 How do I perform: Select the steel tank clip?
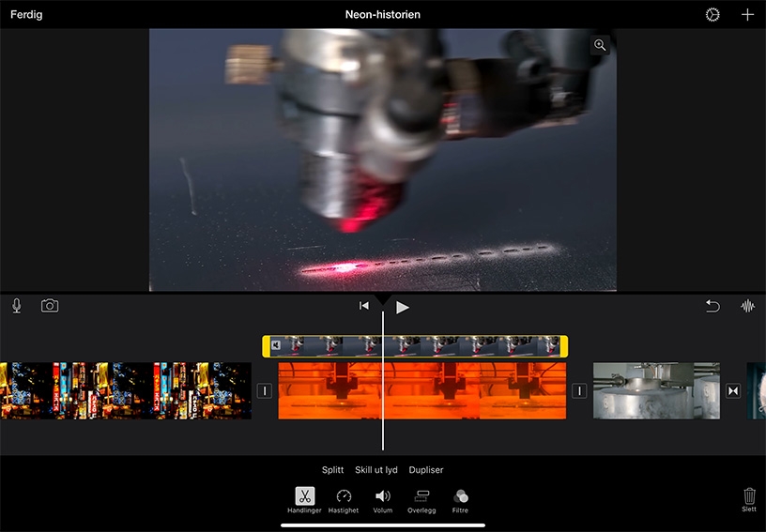tap(656, 390)
